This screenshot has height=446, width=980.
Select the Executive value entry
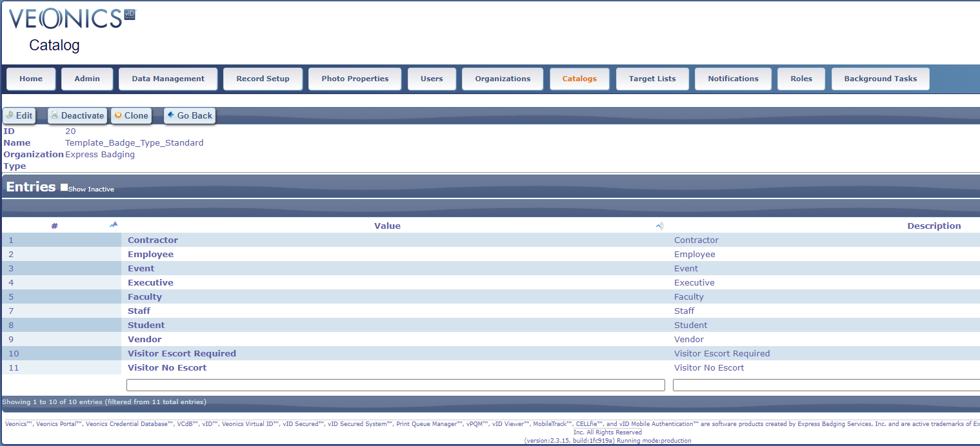point(150,282)
